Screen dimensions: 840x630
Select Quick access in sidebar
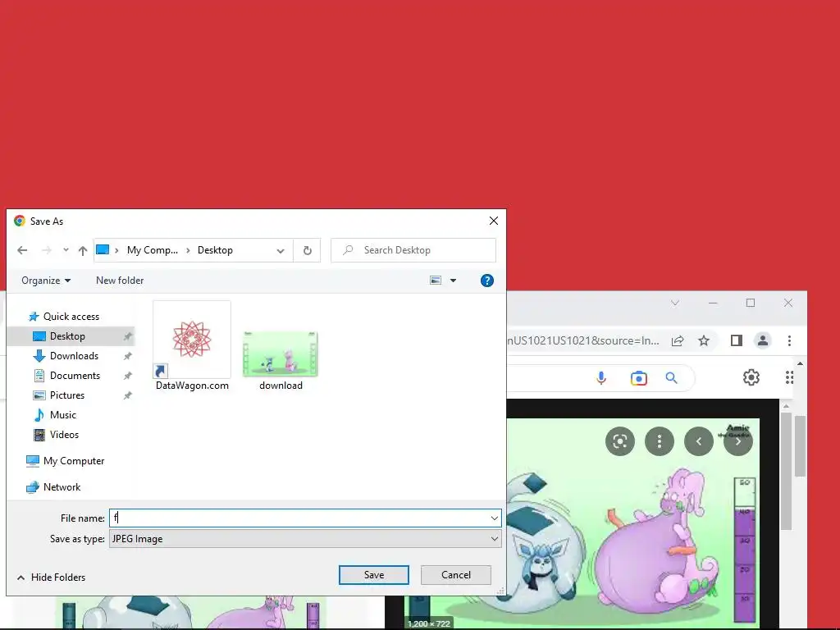[71, 317]
